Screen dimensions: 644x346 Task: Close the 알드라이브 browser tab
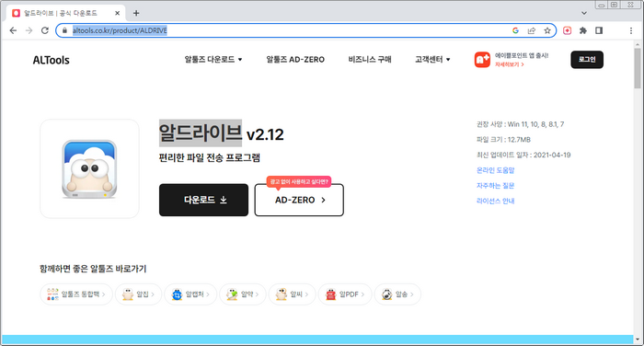click(117, 13)
